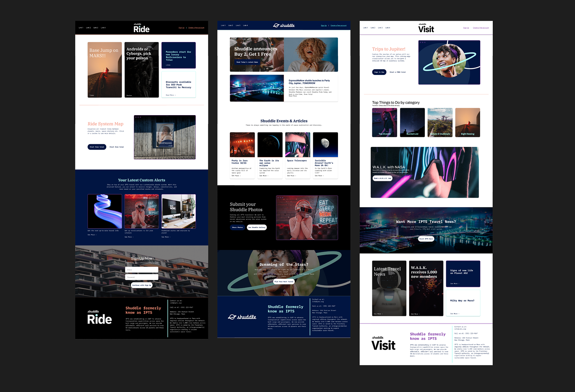Select the Nature & Outdoors category tile

pyautogui.click(x=440, y=122)
